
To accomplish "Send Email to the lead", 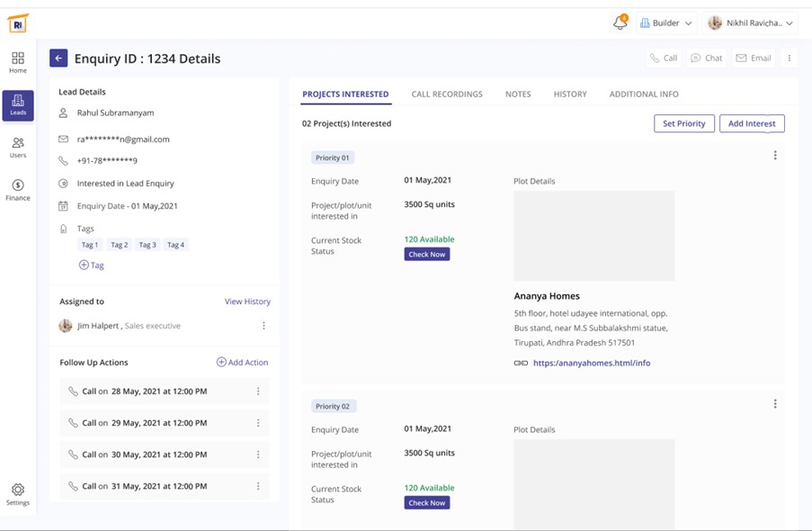I will click(754, 58).
